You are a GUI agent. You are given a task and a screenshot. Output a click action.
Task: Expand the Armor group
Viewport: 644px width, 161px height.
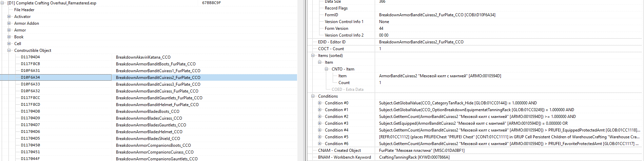click(9, 30)
